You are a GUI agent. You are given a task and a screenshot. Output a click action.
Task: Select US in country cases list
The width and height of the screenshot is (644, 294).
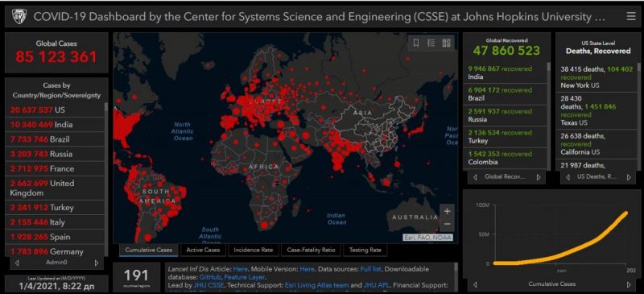tap(55, 110)
